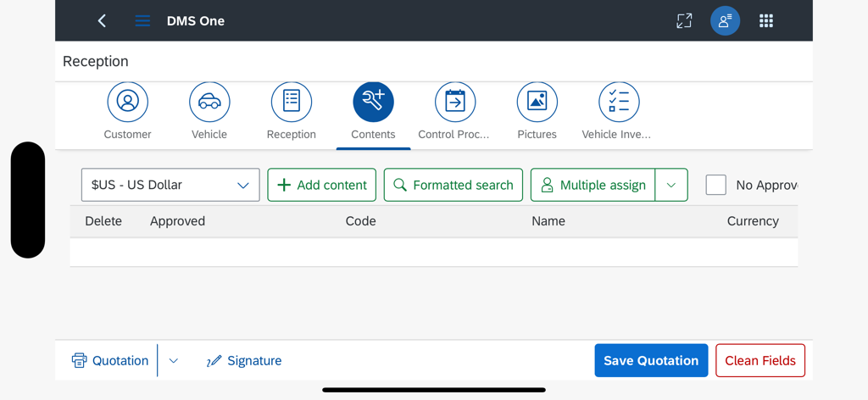Open the apps grid launcher
Screen dimensions: 868x400
click(766, 21)
